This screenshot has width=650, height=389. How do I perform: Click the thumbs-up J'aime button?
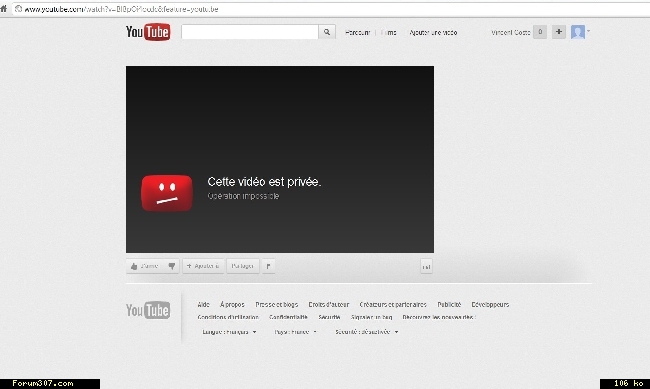point(146,266)
